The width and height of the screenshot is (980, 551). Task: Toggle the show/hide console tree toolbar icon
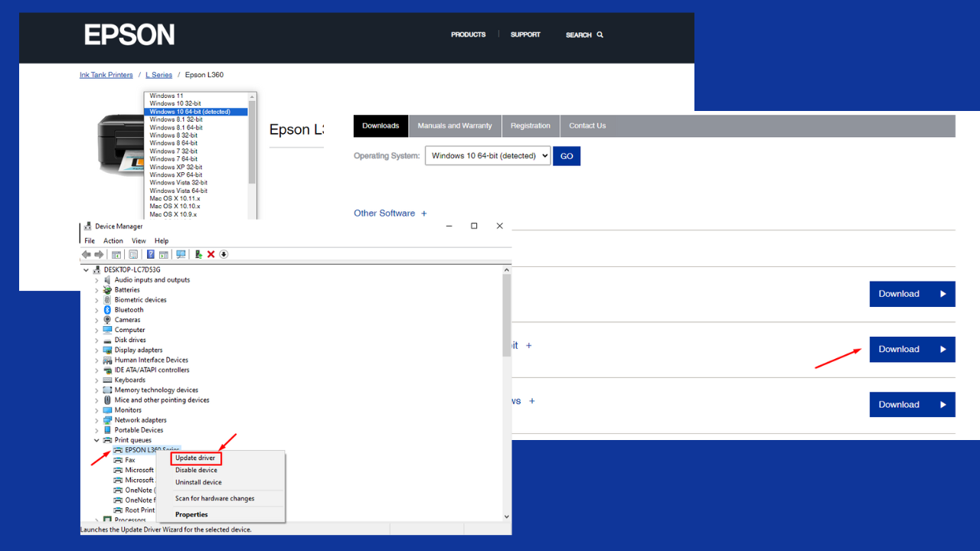tap(116, 254)
